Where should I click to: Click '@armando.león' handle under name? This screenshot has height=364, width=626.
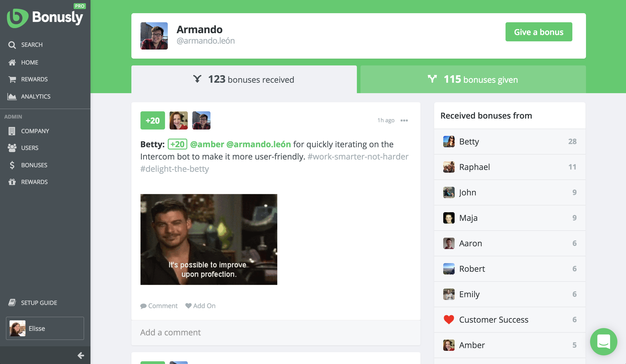[206, 40]
